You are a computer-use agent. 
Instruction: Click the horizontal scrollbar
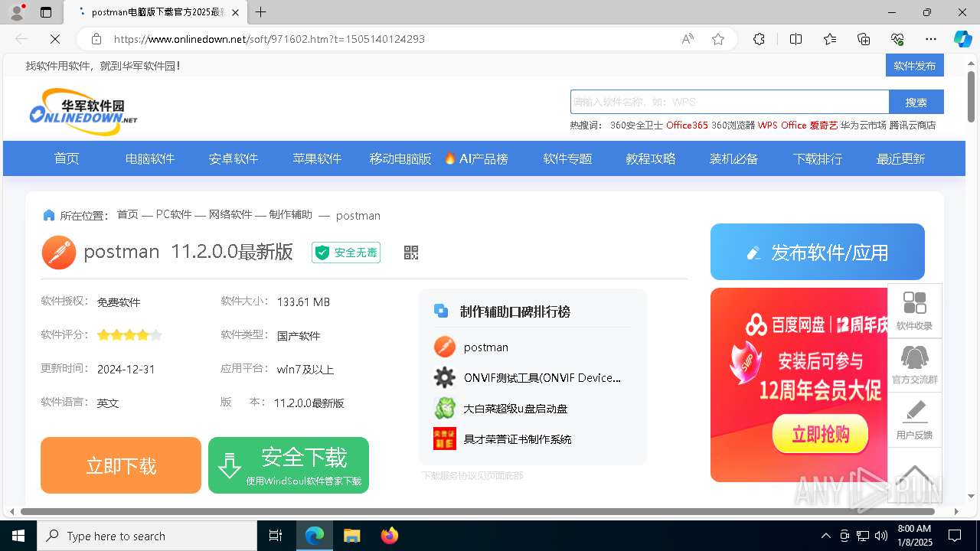pyautogui.click(x=478, y=511)
